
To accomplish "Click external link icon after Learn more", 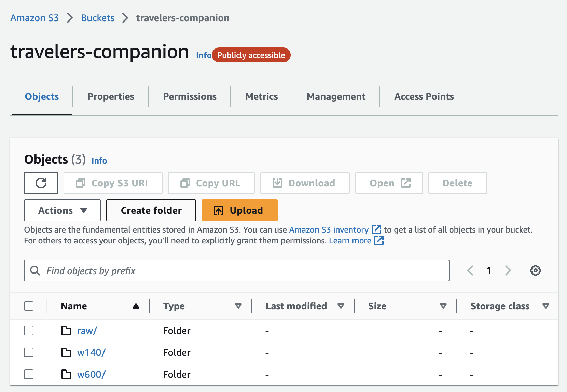I will pyautogui.click(x=379, y=240).
